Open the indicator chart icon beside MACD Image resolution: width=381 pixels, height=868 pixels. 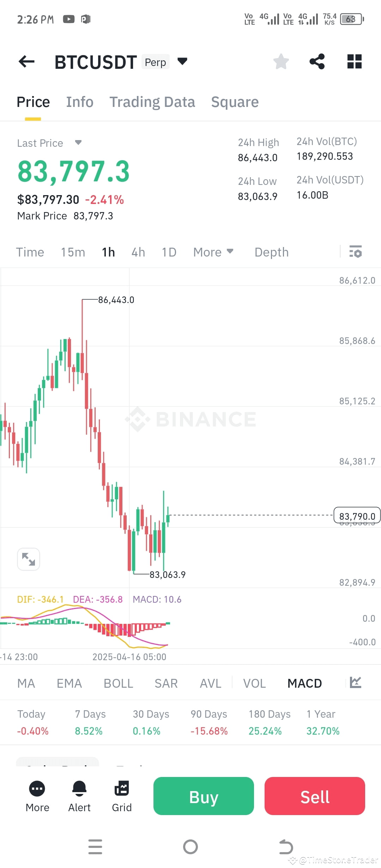point(355,683)
